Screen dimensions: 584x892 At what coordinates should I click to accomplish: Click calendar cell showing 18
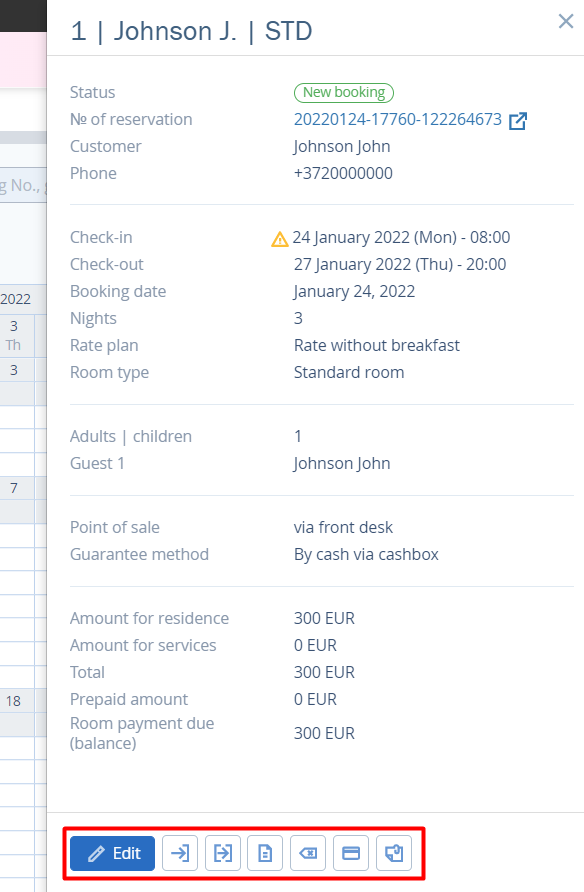(x=14, y=701)
